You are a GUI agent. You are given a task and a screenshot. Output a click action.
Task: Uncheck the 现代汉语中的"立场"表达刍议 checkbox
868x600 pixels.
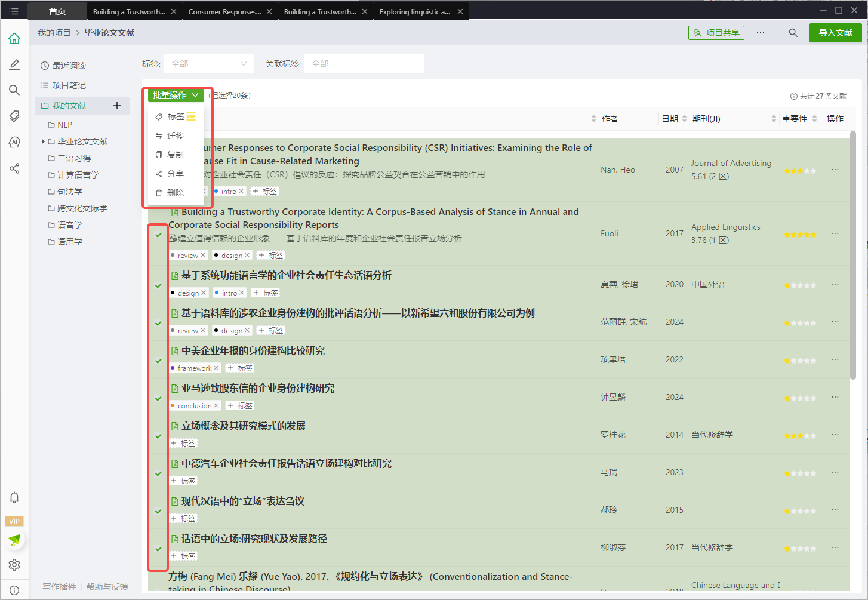158,511
